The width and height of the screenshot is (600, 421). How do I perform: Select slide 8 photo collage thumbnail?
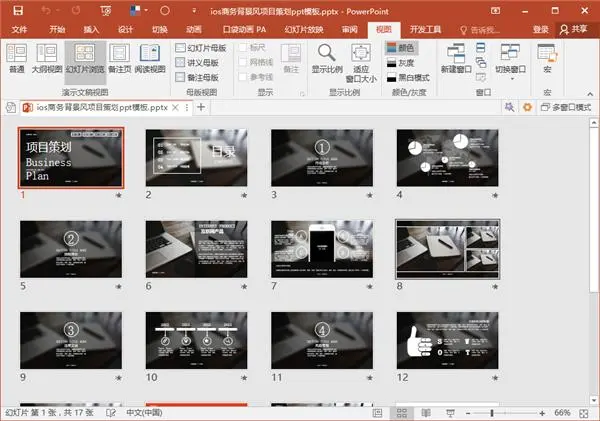coord(448,249)
